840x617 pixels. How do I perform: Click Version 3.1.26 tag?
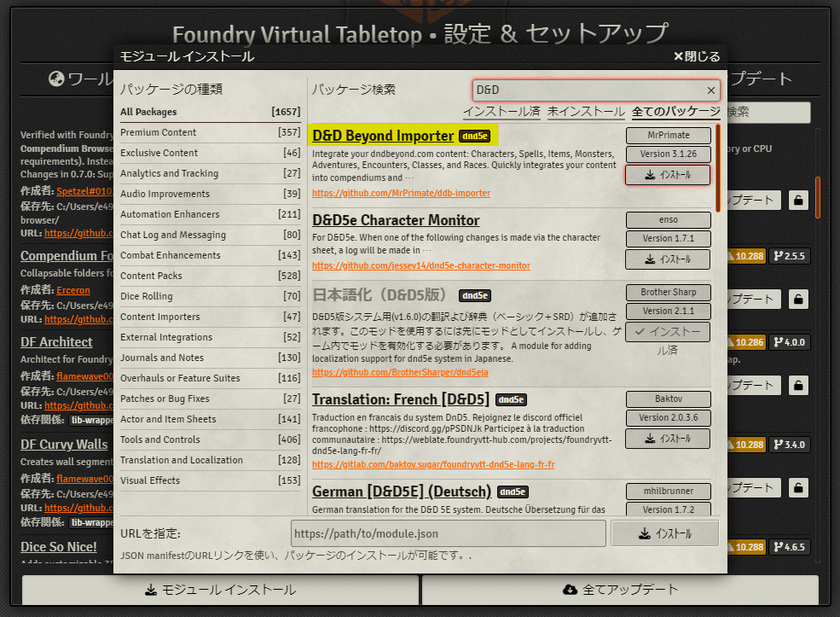coord(668,154)
